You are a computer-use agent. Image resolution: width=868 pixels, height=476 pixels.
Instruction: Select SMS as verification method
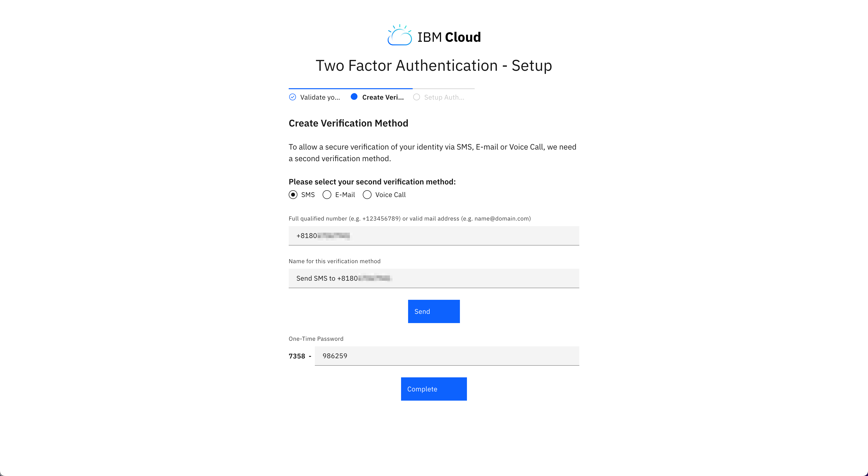point(293,195)
